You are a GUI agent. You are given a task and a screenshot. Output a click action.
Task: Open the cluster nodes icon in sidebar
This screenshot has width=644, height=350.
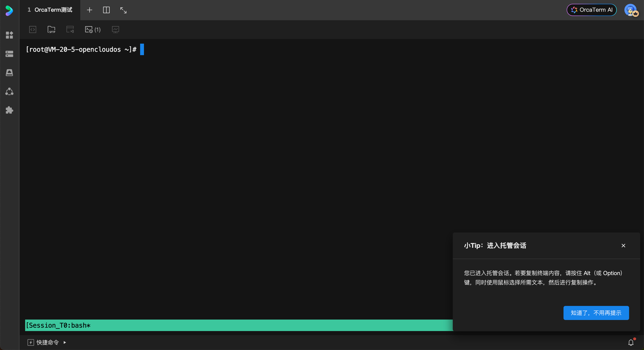click(x=9, y=92)
